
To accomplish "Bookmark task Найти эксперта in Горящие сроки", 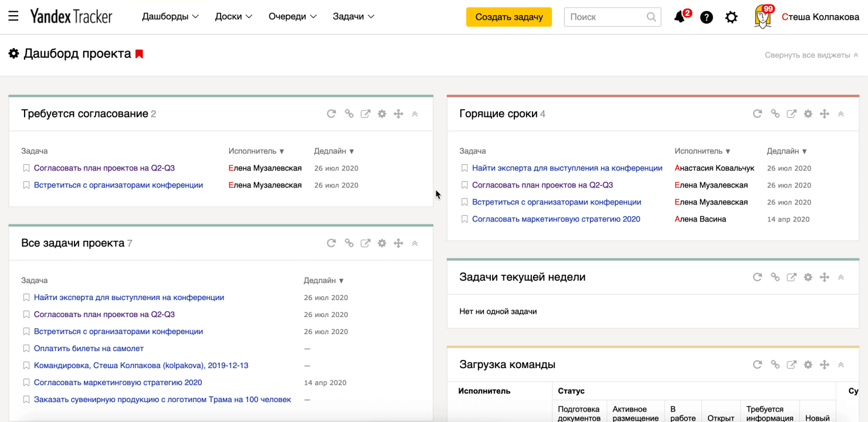I will (464, 168).
